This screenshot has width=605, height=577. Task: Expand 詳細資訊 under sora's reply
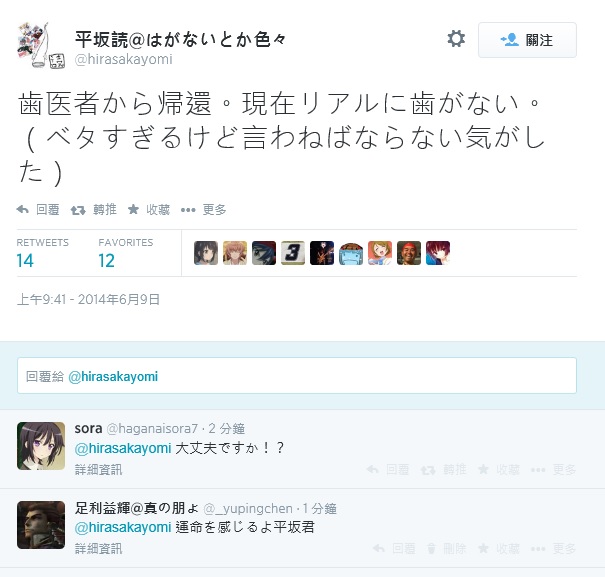point(98,470)
